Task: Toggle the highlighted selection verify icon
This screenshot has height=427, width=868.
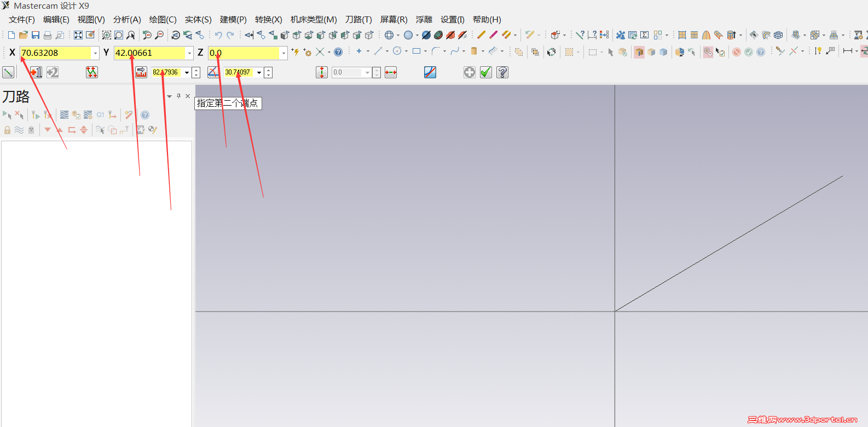Action: click(708, 52)
